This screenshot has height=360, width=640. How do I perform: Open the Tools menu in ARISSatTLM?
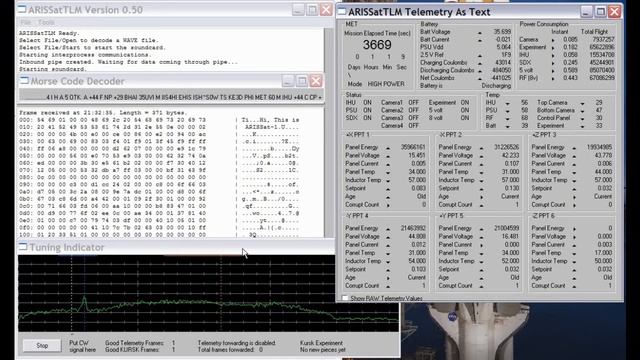coord(46,22)
